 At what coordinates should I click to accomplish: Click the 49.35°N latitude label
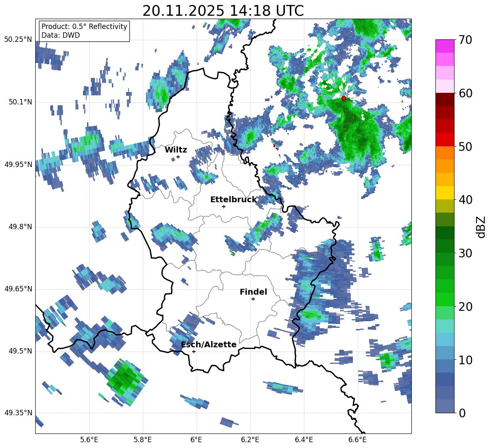pos(18,413)
